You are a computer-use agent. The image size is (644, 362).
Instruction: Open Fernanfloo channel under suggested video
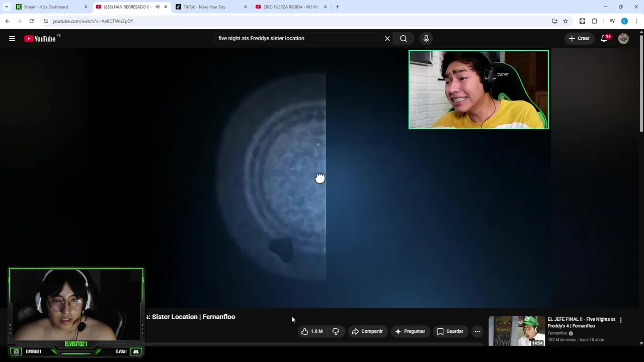coord(557,333)
